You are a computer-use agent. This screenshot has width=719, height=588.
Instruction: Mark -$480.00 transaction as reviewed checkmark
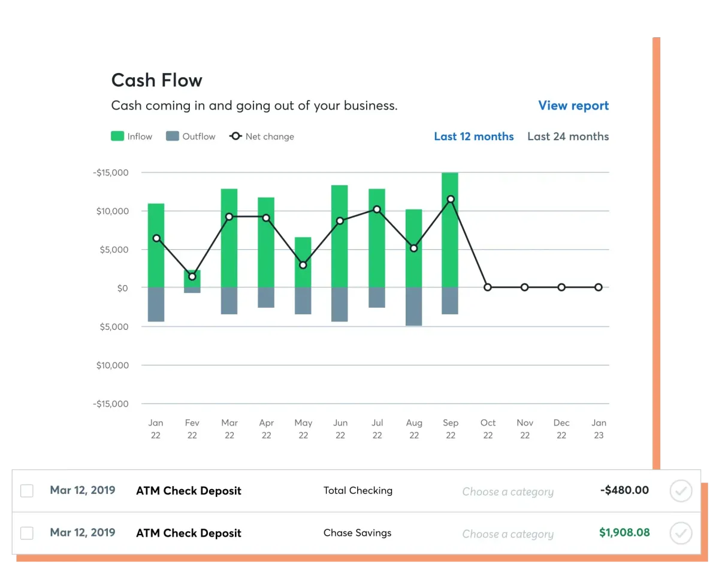click(x=681, y=491)
